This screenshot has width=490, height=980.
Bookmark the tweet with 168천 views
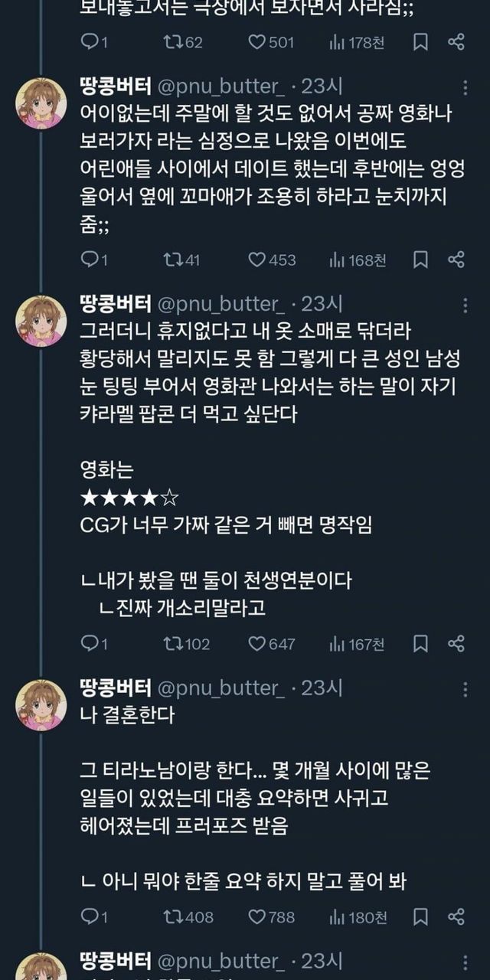point(420,260)
